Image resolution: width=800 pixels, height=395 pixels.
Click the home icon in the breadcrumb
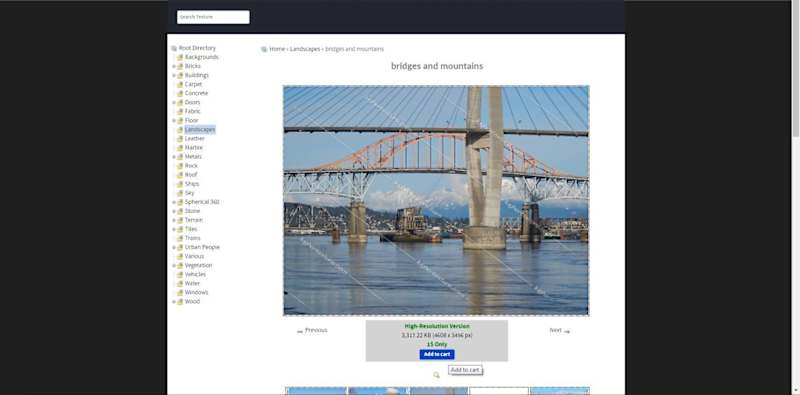(x=264, y=49)
